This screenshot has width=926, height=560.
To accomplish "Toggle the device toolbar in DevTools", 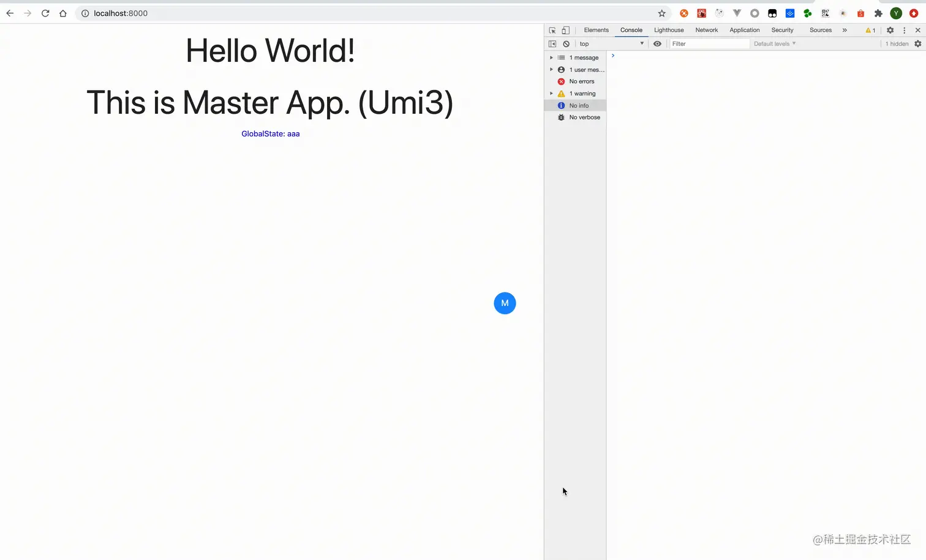I will tap(566, 30).
